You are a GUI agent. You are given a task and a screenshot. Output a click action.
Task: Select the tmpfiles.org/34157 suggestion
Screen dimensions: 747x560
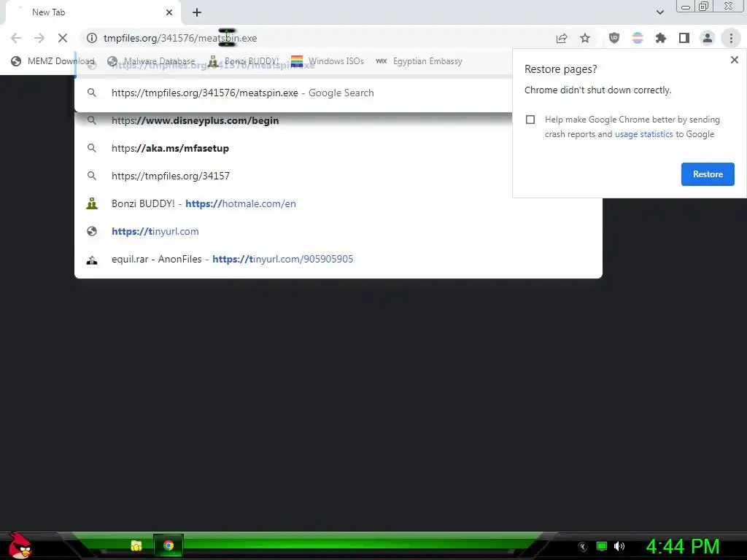click(x=293, y=176)
